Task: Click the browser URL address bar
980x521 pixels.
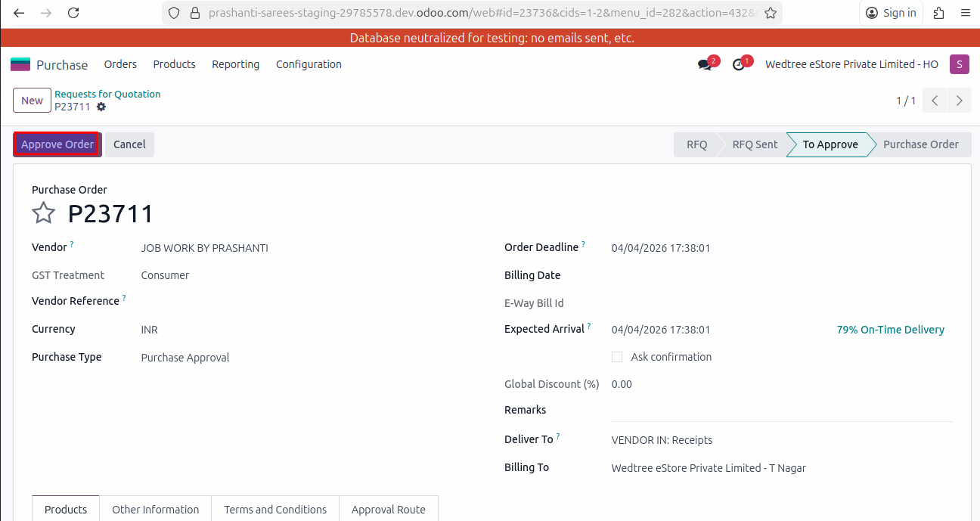Action: pyautogui.click(x=481, y=13)
